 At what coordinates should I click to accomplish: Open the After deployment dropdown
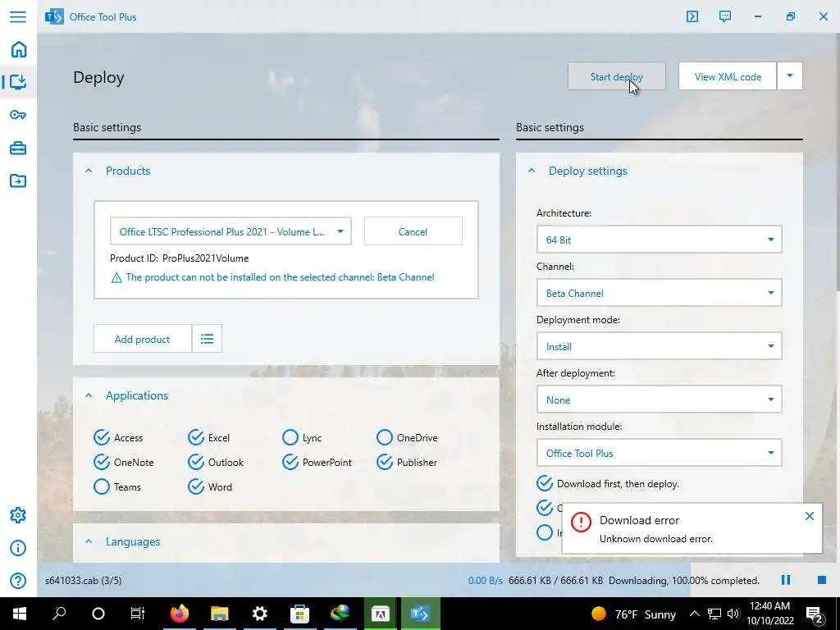[x=659, y=399]
